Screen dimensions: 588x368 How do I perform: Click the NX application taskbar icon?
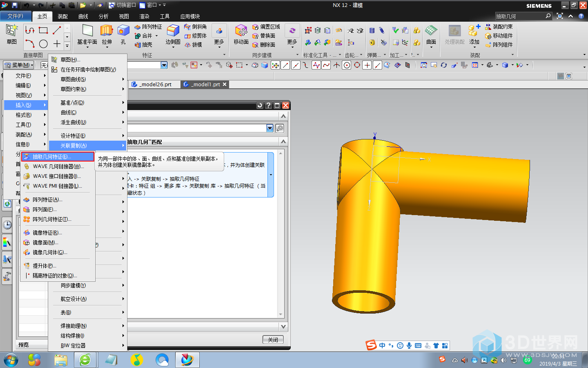(x=187, y=360)
